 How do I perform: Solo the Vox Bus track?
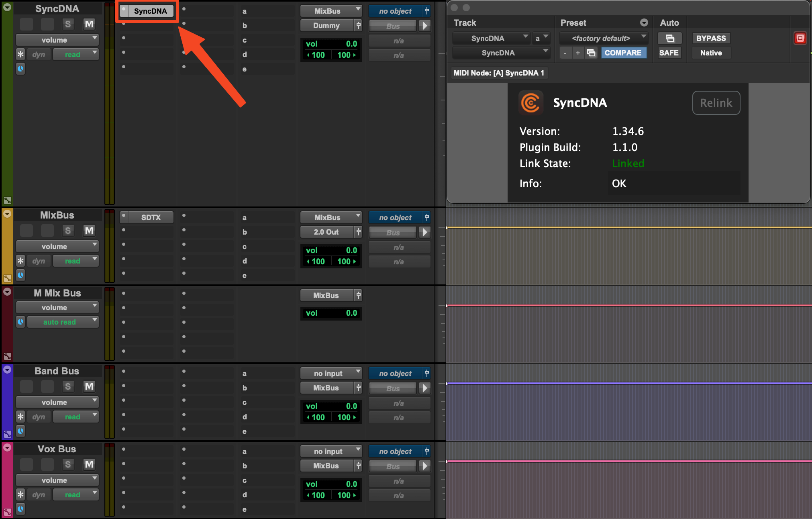[x=68, y=464]
